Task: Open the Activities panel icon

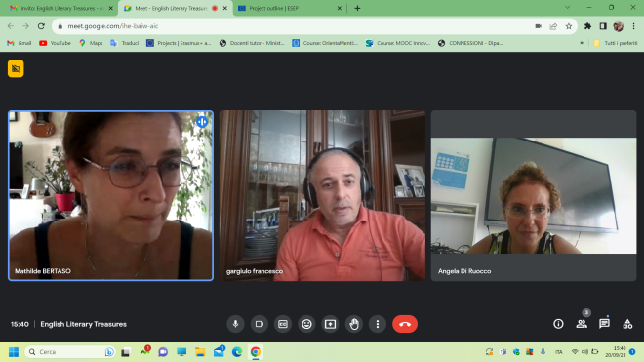Action: 627,324
